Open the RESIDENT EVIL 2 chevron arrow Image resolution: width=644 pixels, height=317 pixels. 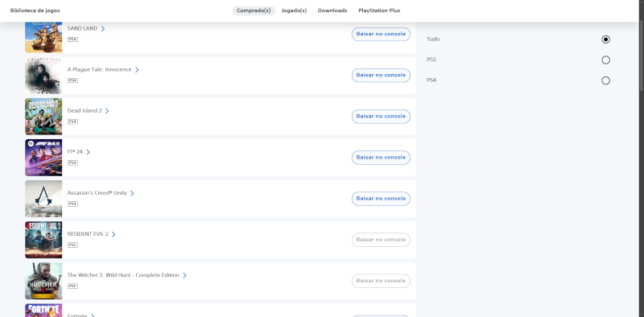tap(114, 234)
